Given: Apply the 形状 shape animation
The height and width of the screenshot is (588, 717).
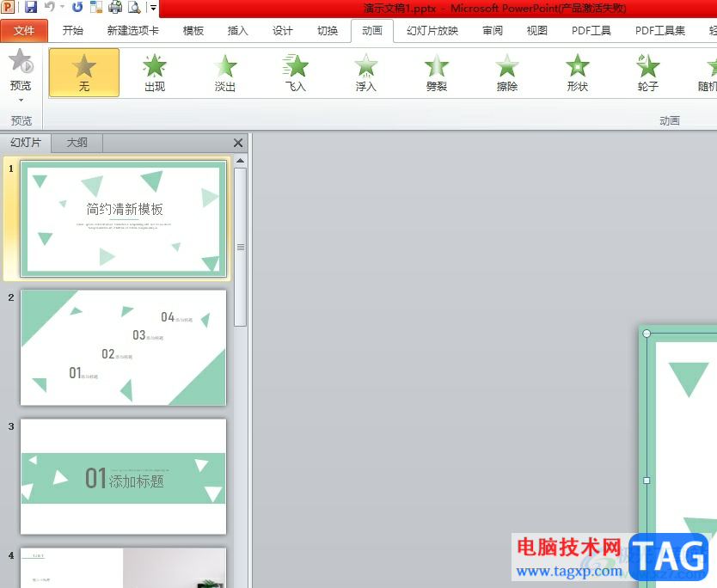Looking at the screenshot, I should coord(577,73).
